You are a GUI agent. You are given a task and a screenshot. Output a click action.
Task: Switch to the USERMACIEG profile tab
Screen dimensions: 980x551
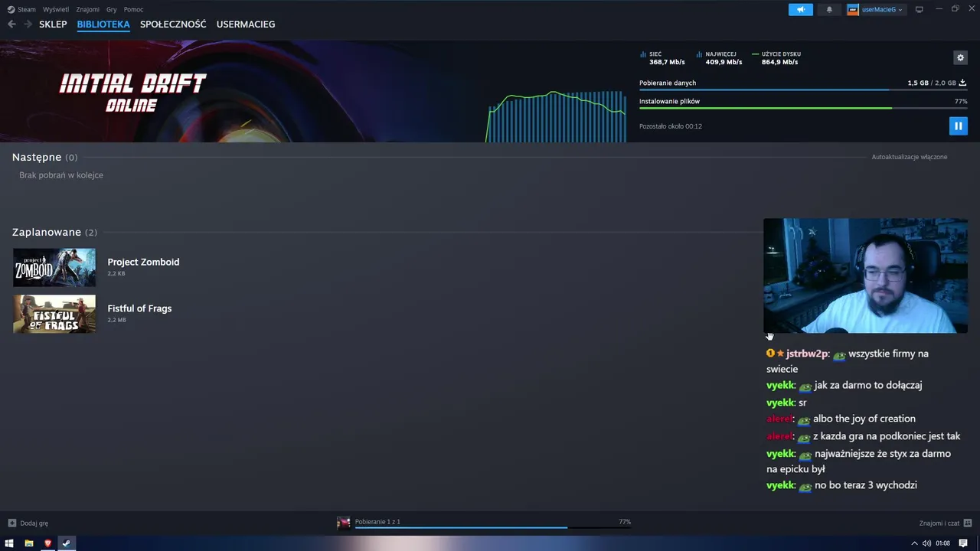[x=246, y=24]
